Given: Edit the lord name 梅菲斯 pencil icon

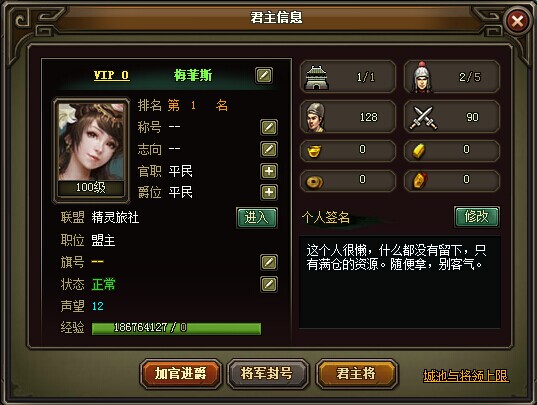Looking at the screenshot, I should (x=264, y=75).
